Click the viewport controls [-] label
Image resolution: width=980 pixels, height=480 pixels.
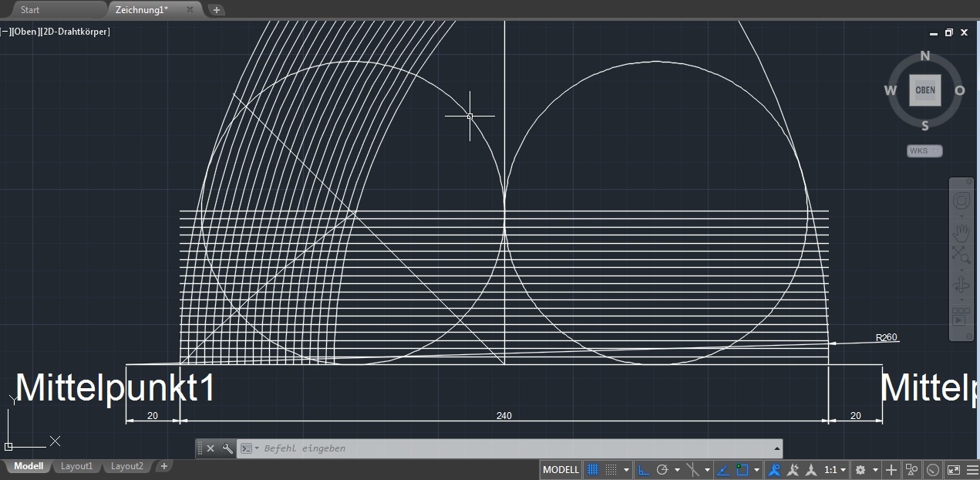[x=5, y=32]
